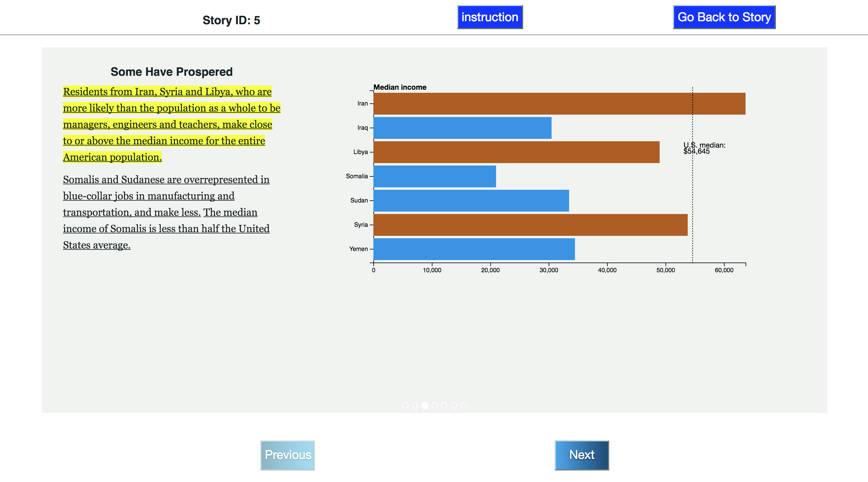Screen dimensions: 868x482
Task: Go to the Next slide
Action: [582, 455]
